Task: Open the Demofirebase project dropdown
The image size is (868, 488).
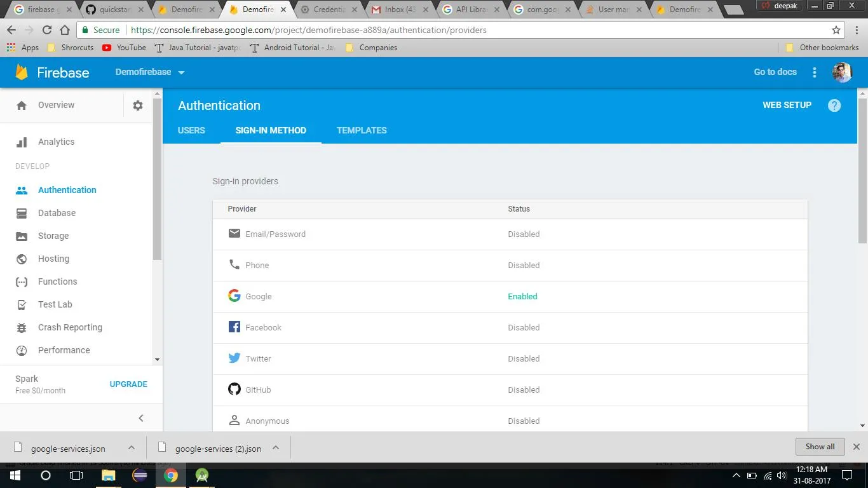Action: pos(150,72)
